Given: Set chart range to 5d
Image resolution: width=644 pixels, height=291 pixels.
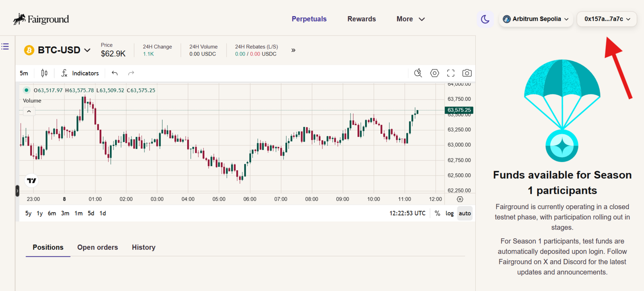Looking at the screenshot, I should 91,213.
